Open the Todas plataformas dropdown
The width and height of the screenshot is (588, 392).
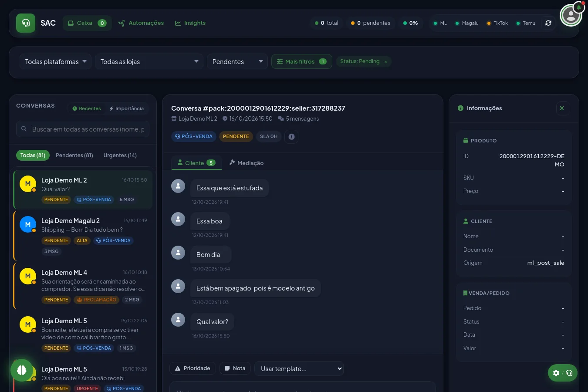55,61
